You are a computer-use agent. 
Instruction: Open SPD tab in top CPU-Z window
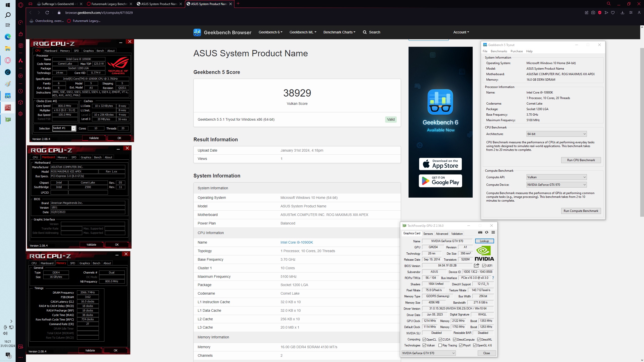76,51
